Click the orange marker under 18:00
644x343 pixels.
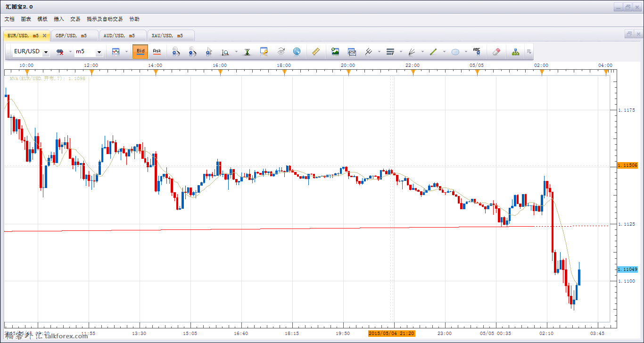pyautogui.click(x=284, y=72)
